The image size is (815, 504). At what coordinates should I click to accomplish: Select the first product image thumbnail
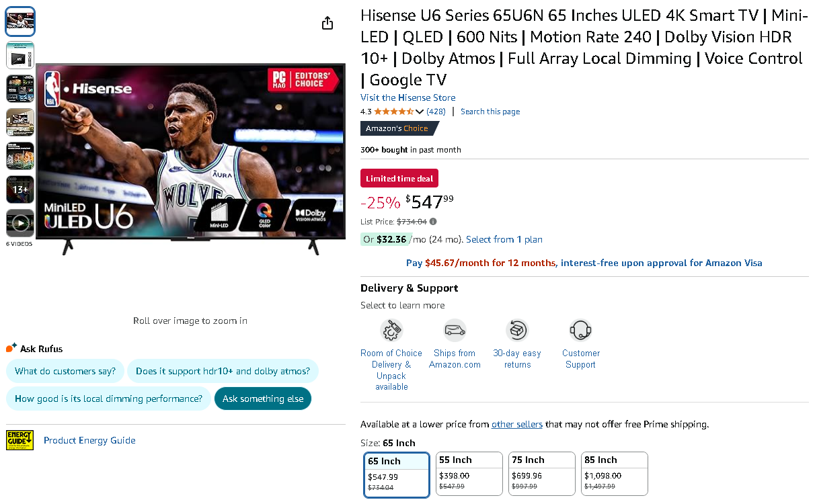(20, 21)
